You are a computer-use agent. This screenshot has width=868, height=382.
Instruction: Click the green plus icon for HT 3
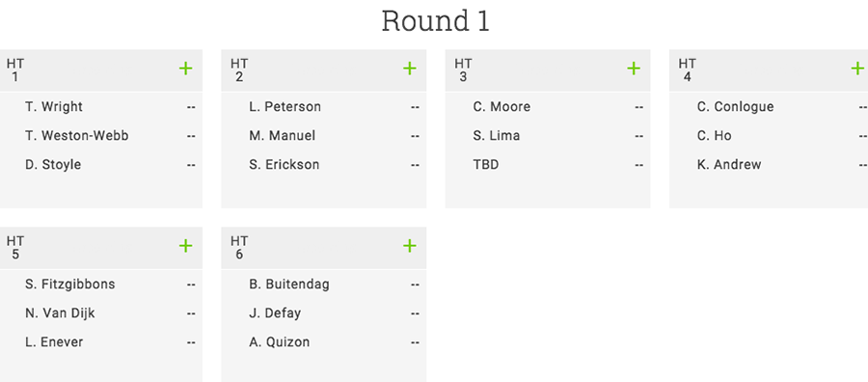tap(634, 68)
